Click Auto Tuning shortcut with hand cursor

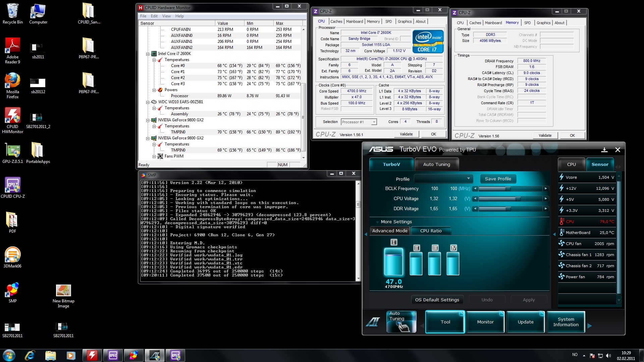401,322
